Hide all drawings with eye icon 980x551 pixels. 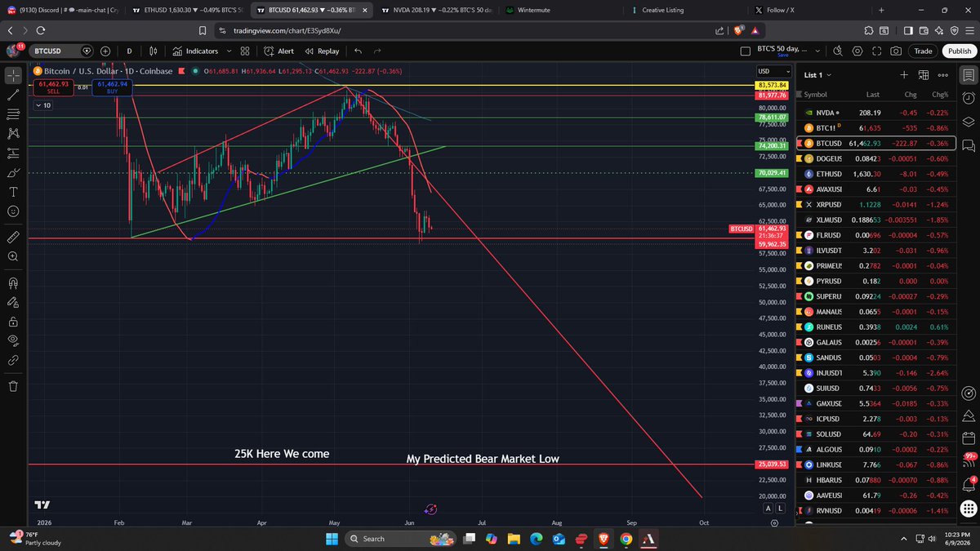pos(13,340)
